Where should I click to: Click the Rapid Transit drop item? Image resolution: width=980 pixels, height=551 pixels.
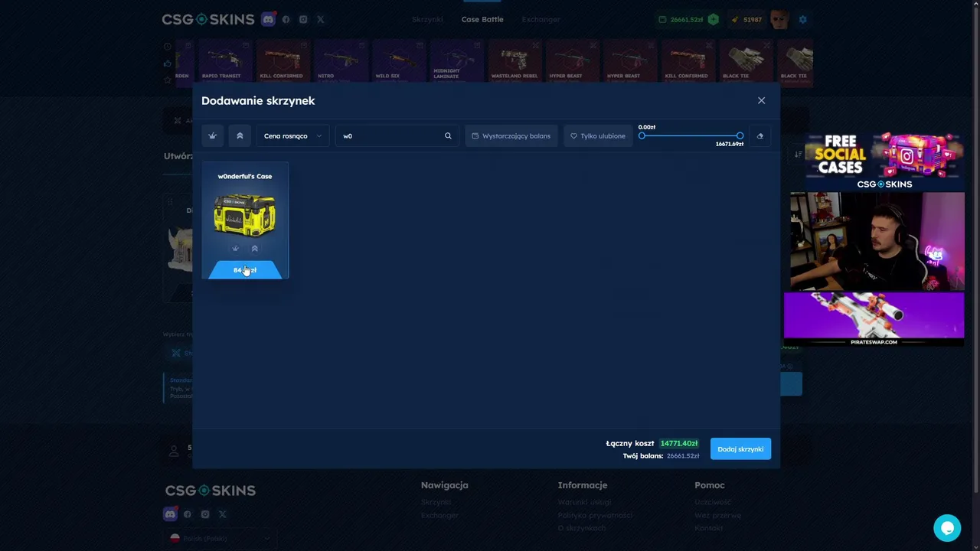tap(225, 60)
